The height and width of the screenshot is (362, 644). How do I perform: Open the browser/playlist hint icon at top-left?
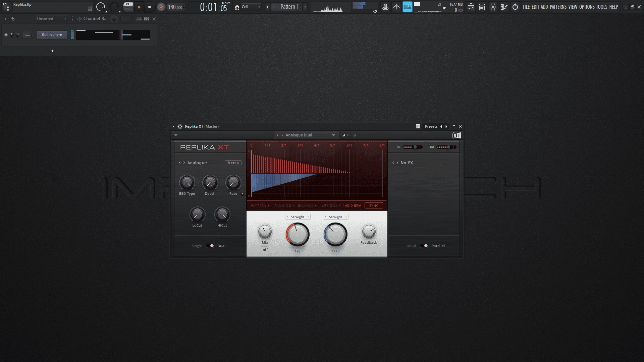click(6, 7)
